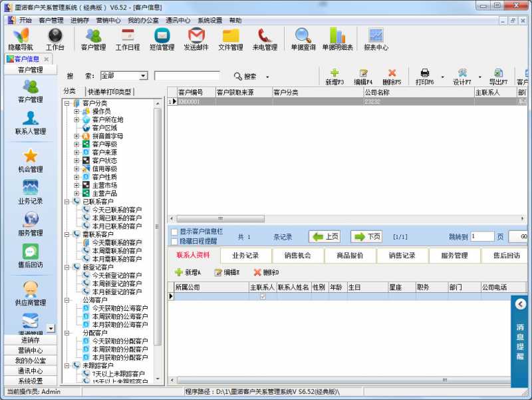Open the 单据查询 toolbar icon
The width and height of the screenshot is (532, 400).
coord(302,39)
